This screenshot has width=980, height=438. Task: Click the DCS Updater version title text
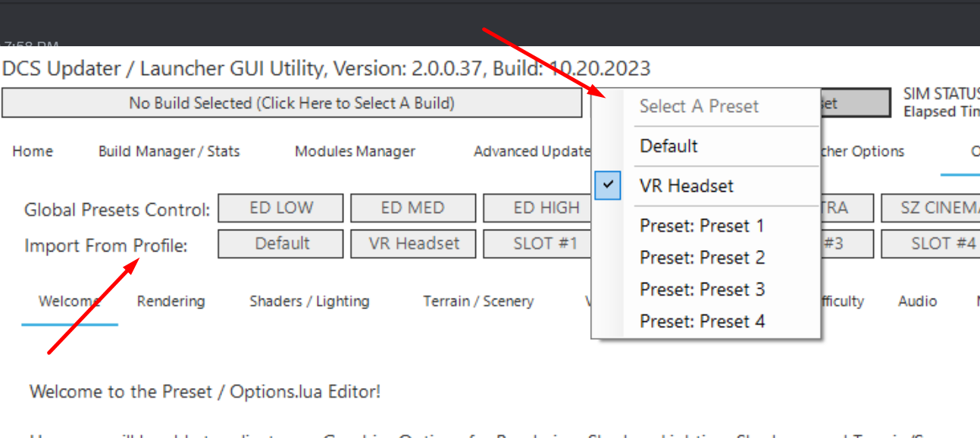coord(327,68)
